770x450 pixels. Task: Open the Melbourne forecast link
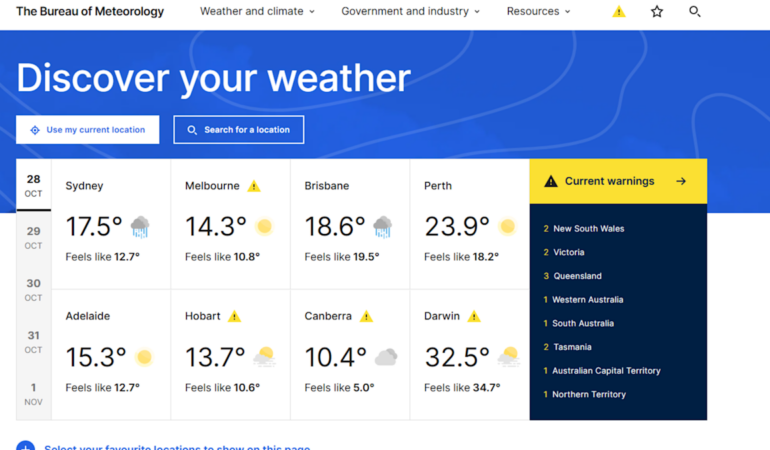[212, 186]
